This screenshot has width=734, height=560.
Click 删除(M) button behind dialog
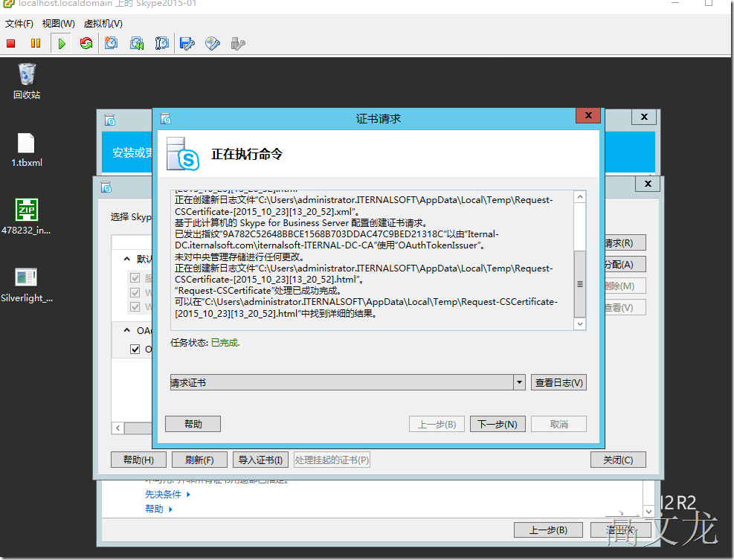(625, 286)
